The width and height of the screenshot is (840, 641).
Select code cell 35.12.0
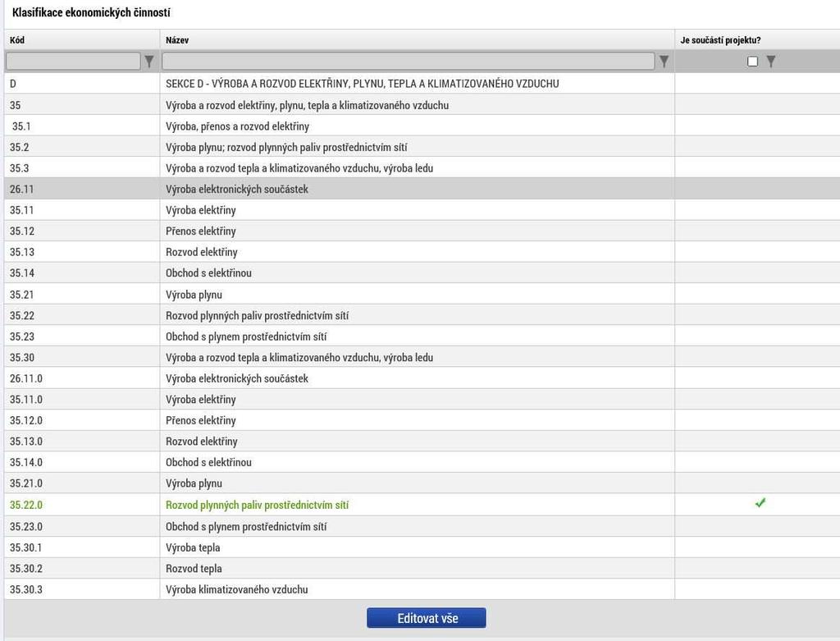point(25,420)
